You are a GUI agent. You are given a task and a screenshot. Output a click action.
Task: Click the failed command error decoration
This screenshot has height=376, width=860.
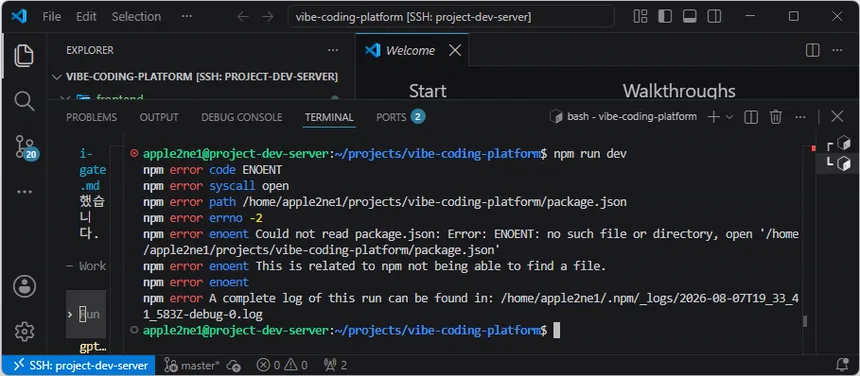pyautogui.click(x=134, y=154)
